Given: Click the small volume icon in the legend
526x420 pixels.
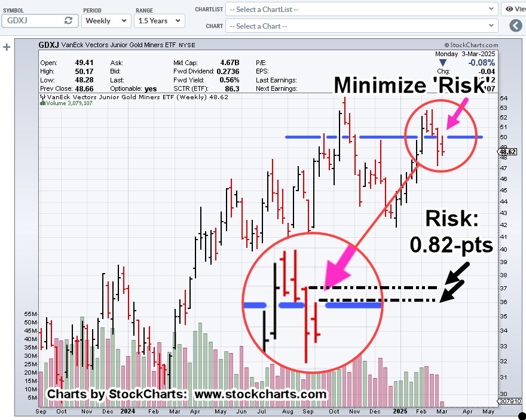Looking at the screenshot, I should [x=42, y=103].
